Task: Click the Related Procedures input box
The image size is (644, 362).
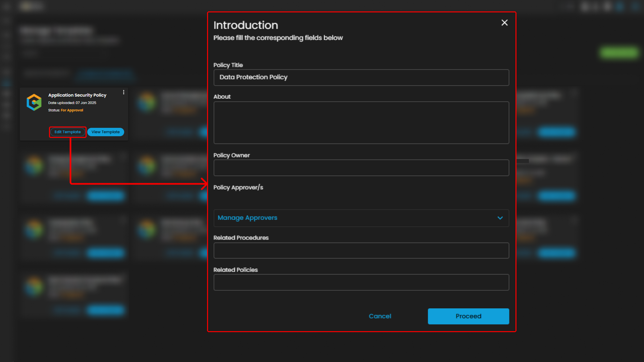Action: coord(361,251)
